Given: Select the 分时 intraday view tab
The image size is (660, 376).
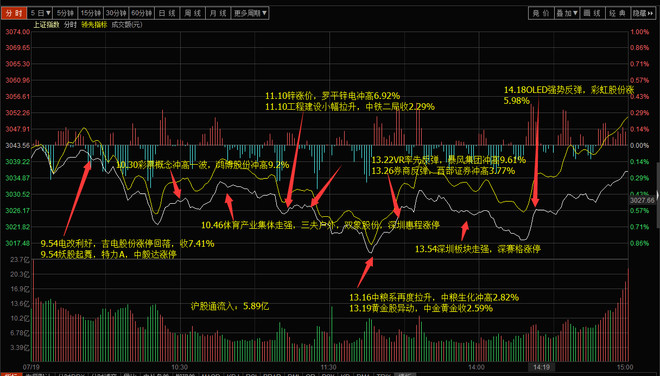Looking at the screenshot, I should coord(14,13).
